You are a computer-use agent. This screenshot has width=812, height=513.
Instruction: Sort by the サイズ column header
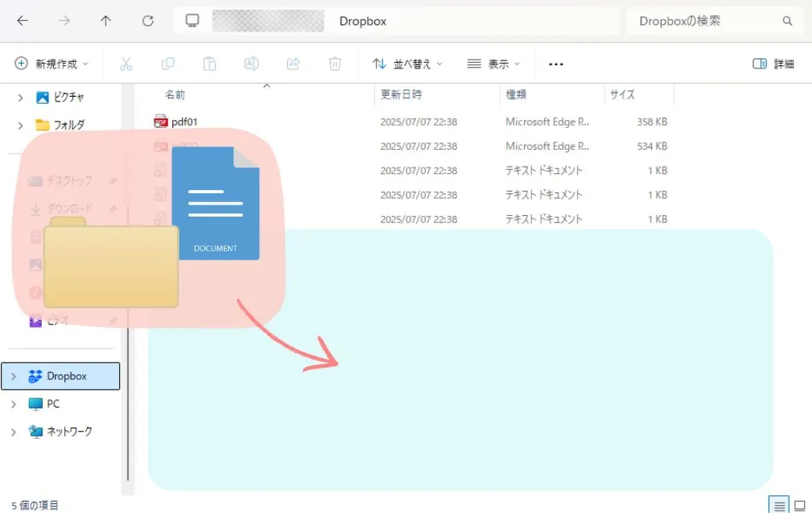click(622, 94)
